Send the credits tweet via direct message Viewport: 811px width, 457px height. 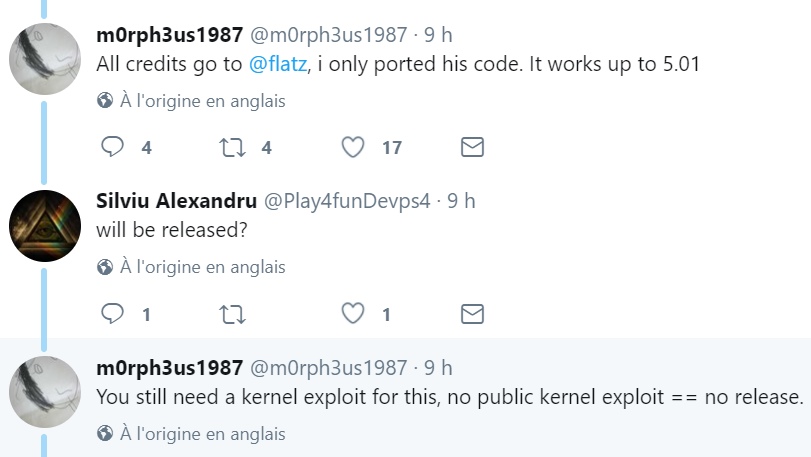click(472, 147)
